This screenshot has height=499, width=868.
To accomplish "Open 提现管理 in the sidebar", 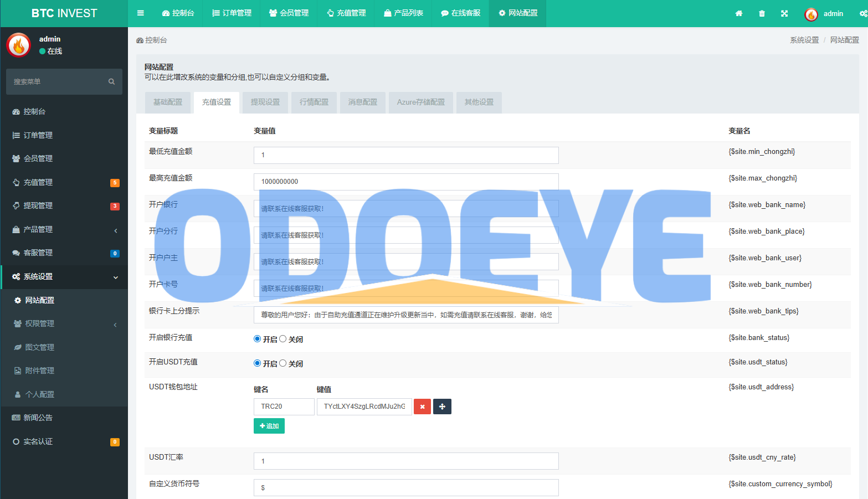I will (64, 205).
